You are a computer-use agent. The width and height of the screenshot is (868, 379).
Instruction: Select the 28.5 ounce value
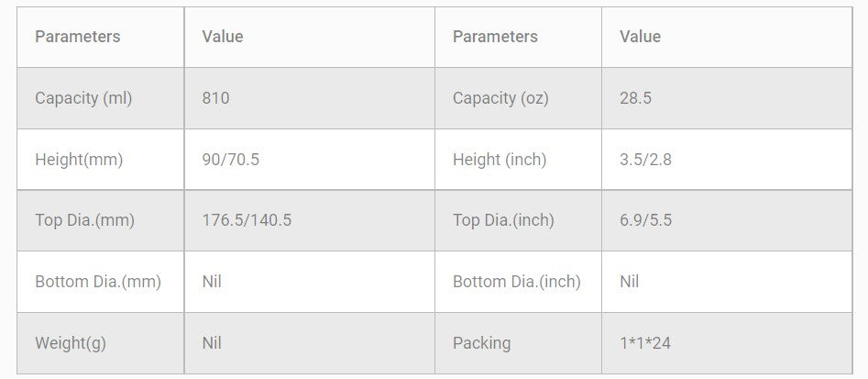pyautogui.click(x=635, y=98)
